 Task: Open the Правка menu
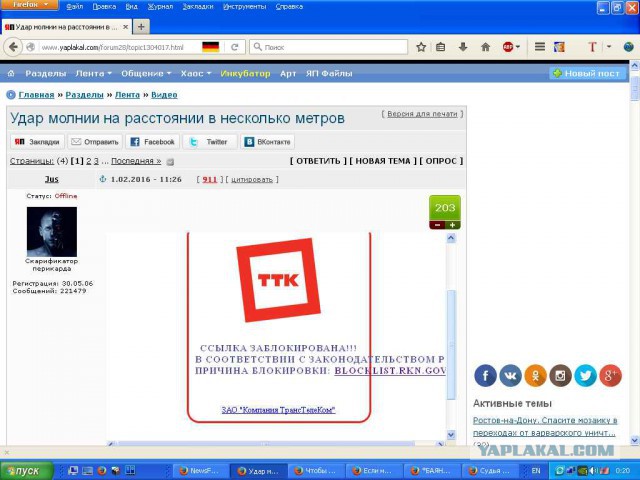tap(104, 7)
